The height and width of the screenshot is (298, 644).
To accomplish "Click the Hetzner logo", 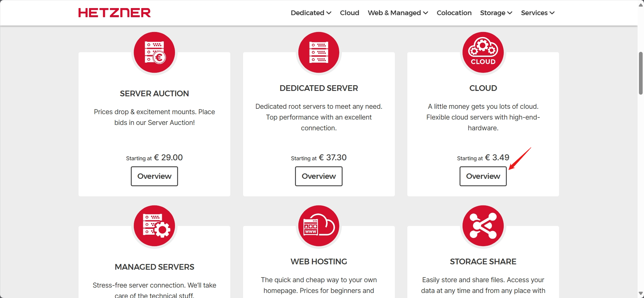I will pos(114,13).
